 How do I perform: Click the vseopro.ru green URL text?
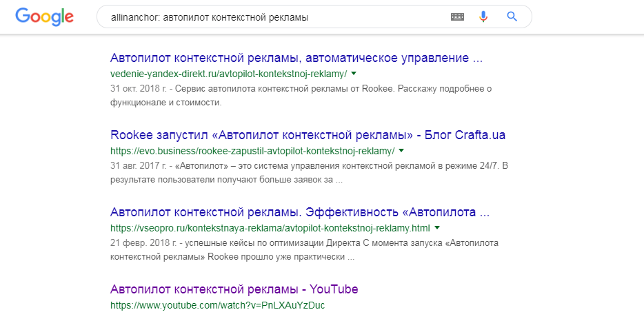(270, 228)
